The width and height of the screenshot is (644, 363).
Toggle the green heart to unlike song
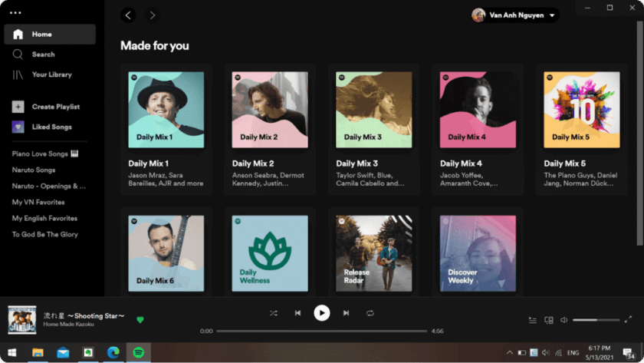(x=140, y=320)
